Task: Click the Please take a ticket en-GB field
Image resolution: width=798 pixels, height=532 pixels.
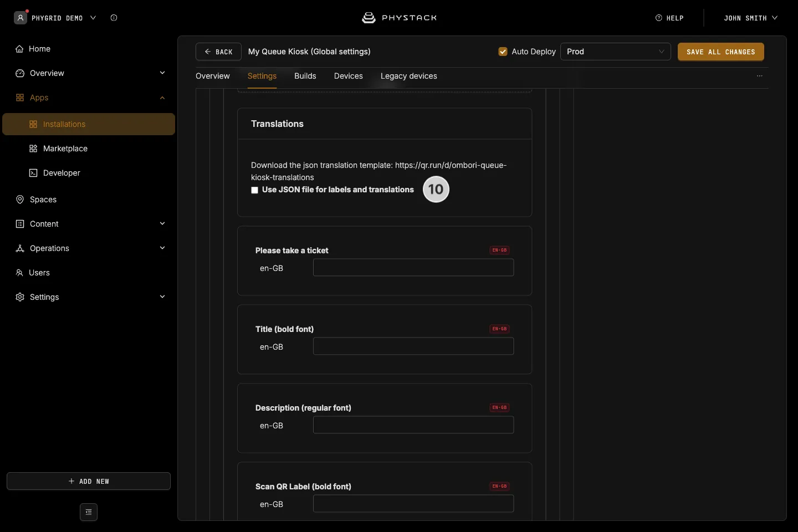Action: (413, 268)
